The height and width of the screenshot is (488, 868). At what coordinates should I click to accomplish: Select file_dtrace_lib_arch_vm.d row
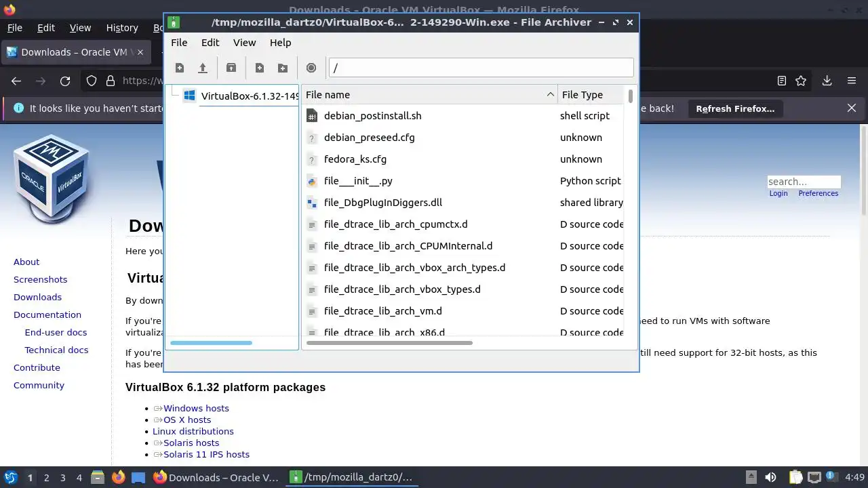[x=463, y=311]
